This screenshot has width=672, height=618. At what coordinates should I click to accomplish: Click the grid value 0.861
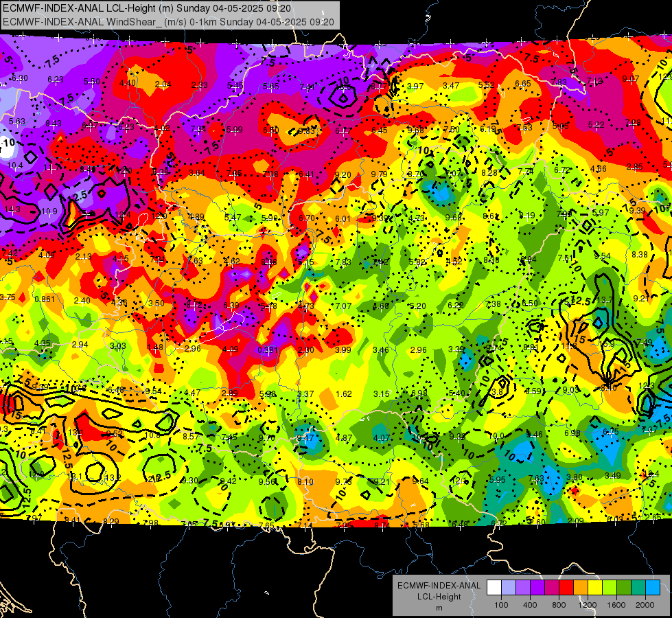click(45, 299)
